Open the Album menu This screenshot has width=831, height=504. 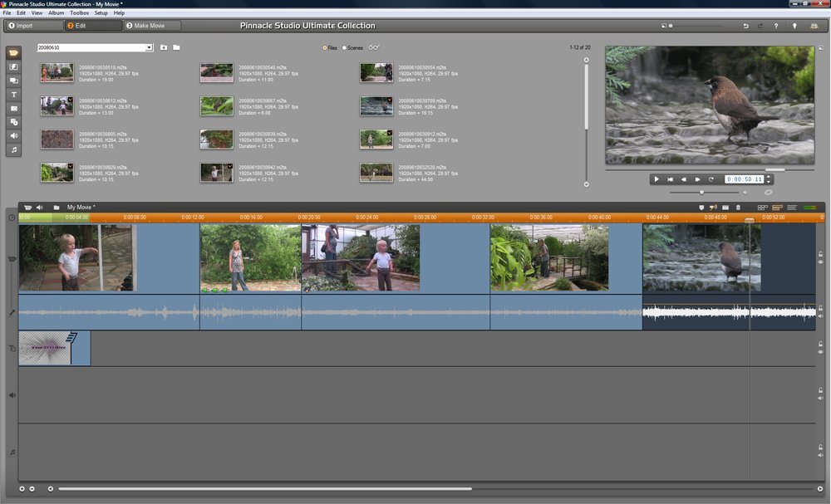(57, 12)
